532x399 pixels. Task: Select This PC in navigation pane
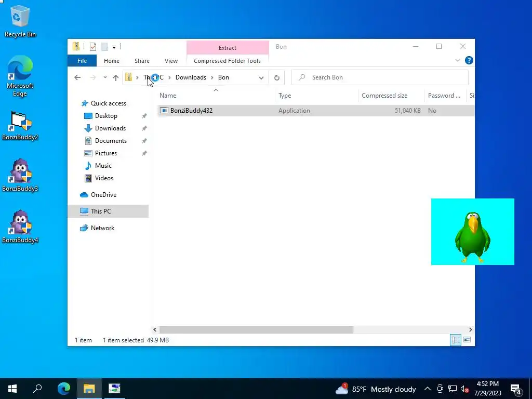pos(108,211)
